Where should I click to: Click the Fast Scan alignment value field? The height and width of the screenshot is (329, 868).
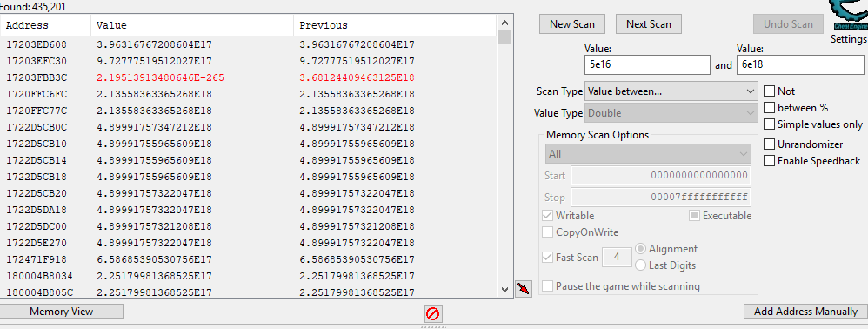617,258
